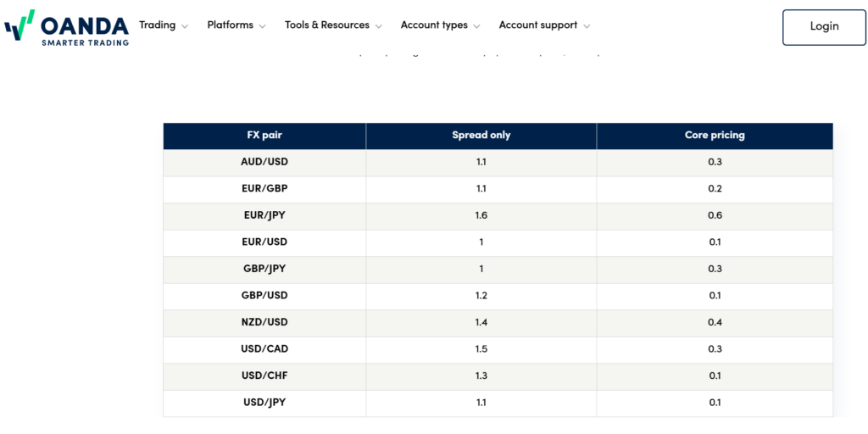
Task: Click the USD/CHF pair cell
Action: [x=264, y=376]
